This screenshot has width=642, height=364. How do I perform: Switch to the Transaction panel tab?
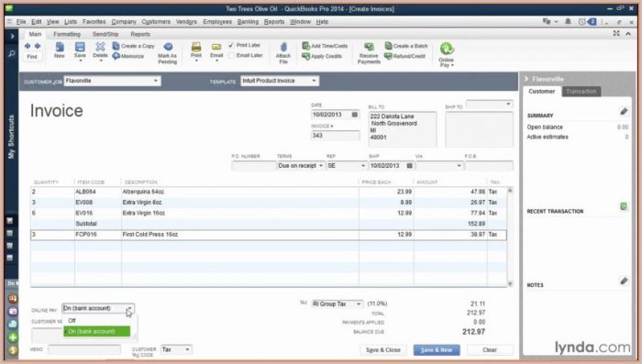coord(581,92)
